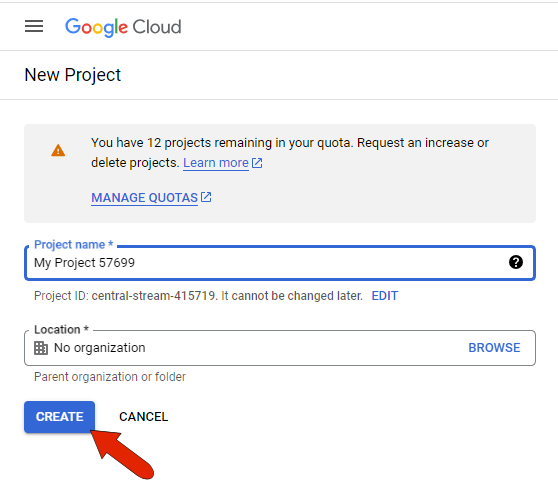Create the new project
Screen dimensions: 558x500
59,417
